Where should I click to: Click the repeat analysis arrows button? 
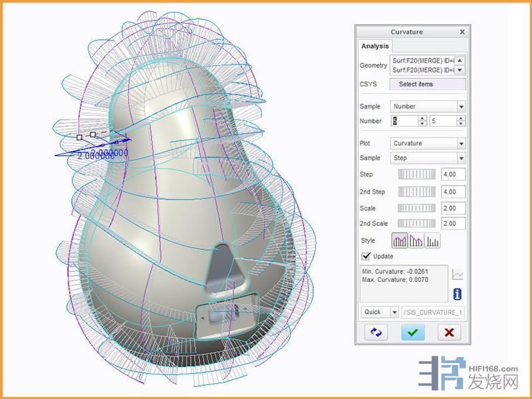click(376, 332)
